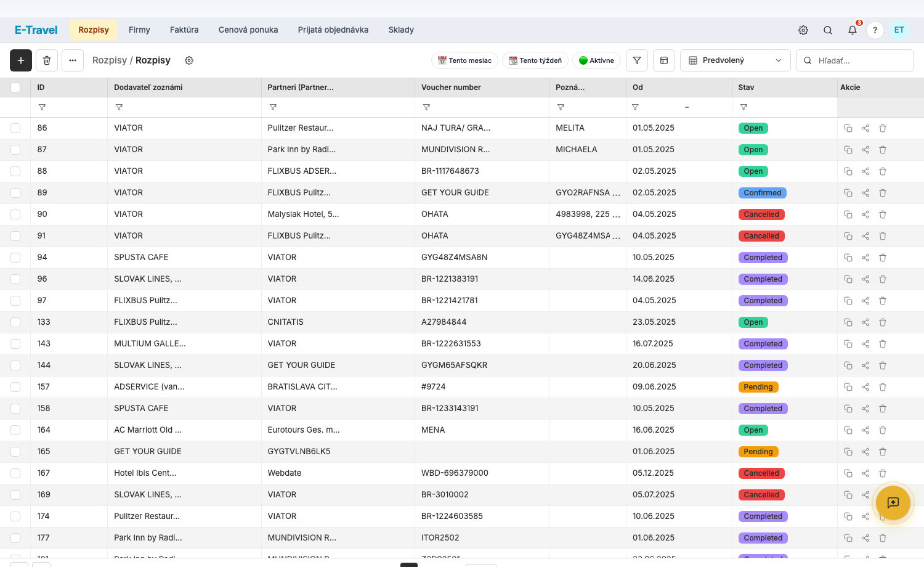
Task: Open the Voucher number column filter icon
Action: coord(426,107)
